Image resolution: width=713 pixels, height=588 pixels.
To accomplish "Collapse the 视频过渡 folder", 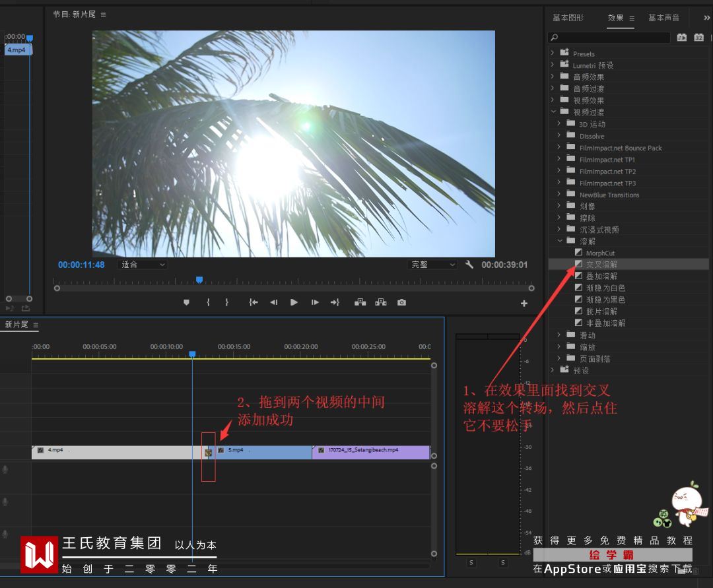I will [553, 112].
